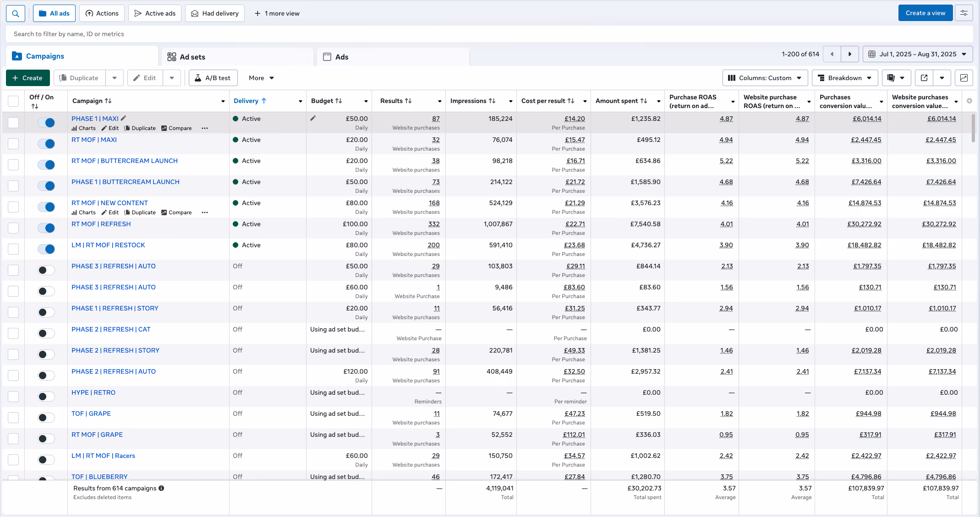
Task: Turn off RT MOF | REFRESH campaign toggle
Action: pos(46,228)
